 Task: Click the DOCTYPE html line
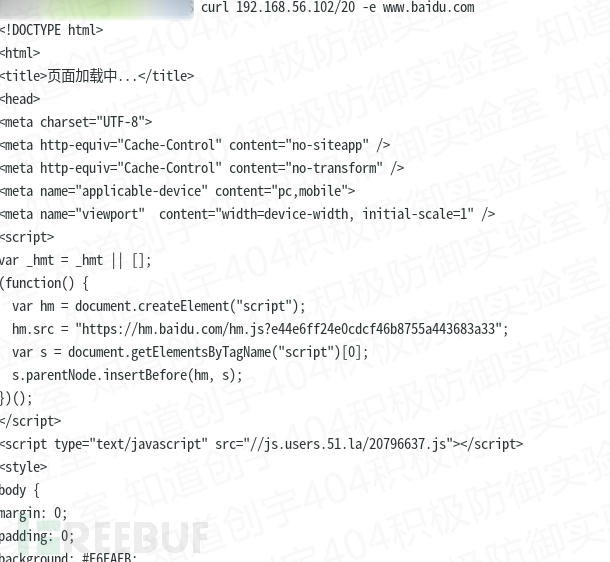pos(51,30)
